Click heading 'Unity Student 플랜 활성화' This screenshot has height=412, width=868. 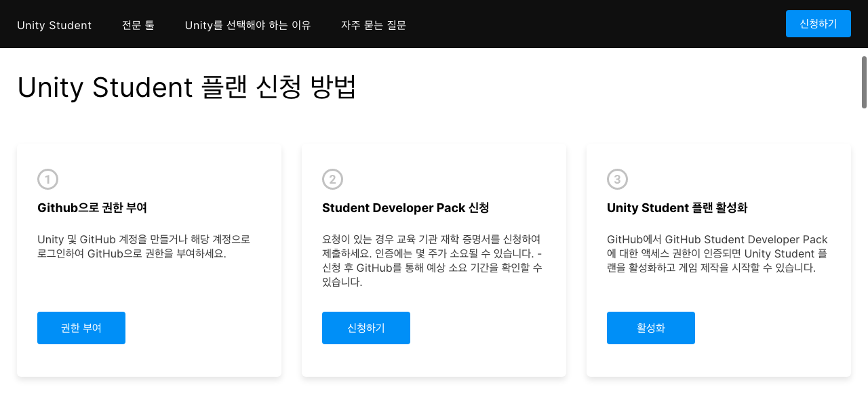coord(677,208)
